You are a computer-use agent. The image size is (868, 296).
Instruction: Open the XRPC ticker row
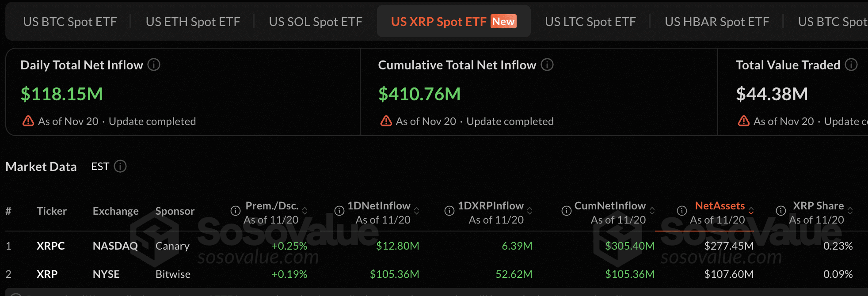tap(51, 246)
